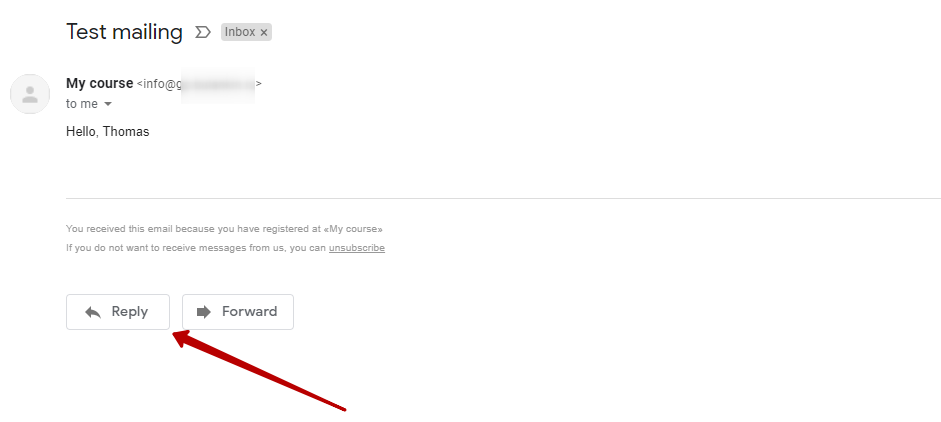
Task: Click the 'to me' recipient text
Action: pyautogui.click(x=82, y=104)
